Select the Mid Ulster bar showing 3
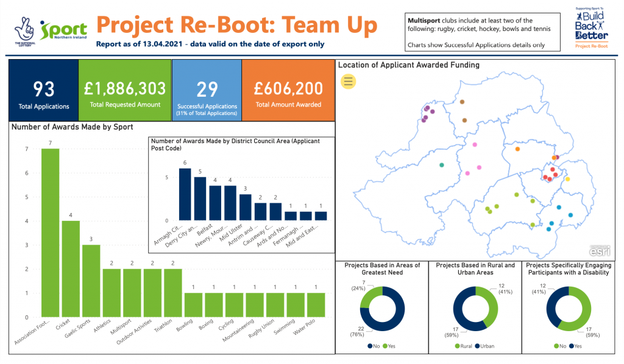This screenshot has height=364, width=624. pyautogui.click(x=245, y=208)
